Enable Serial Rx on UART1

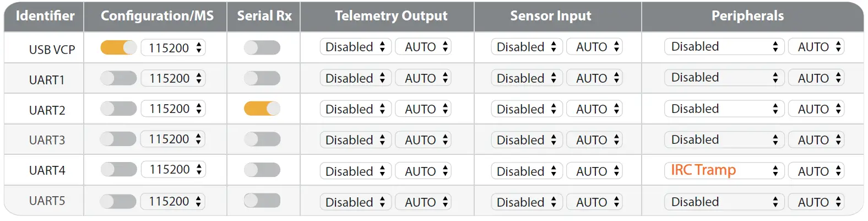pyautogui.click(x=262, y=78)
